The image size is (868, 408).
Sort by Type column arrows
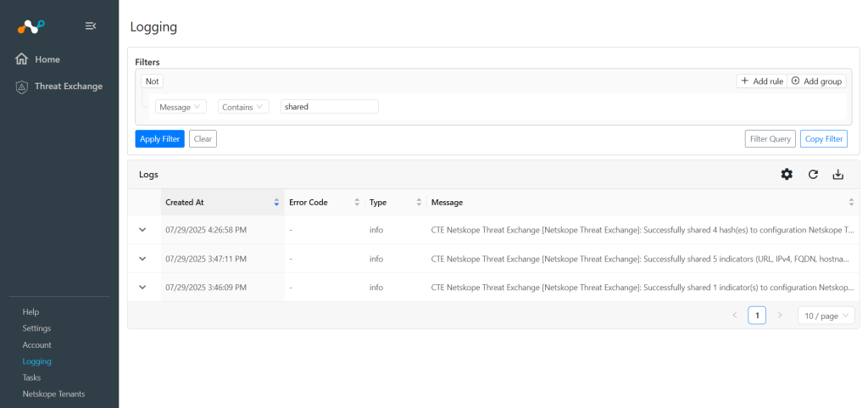(419, 203)
